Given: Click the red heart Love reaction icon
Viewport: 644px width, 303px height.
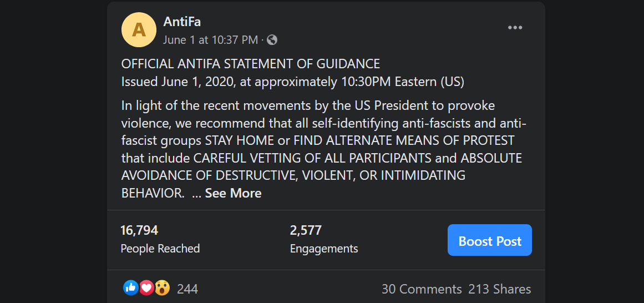Looking at the screenshot, I should (x=146, y=287).
